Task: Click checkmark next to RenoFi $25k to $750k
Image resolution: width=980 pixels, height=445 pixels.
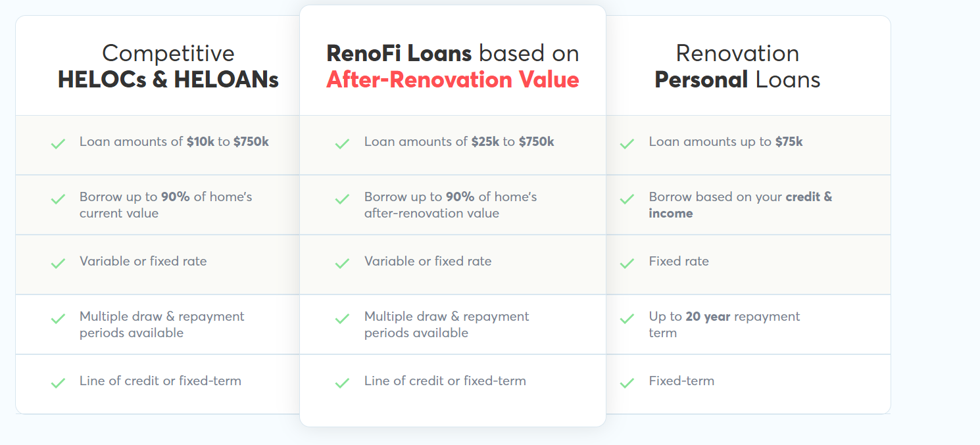Action: click(342, 143)
